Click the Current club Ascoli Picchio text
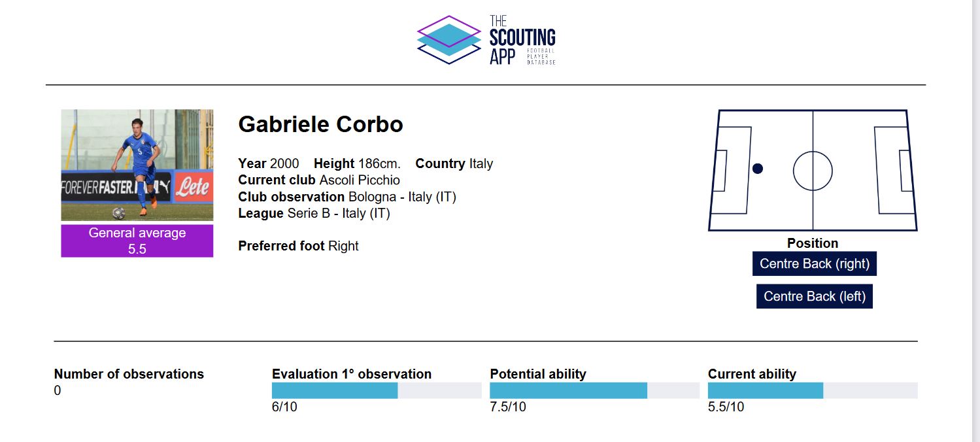 [x=319, y=180]
